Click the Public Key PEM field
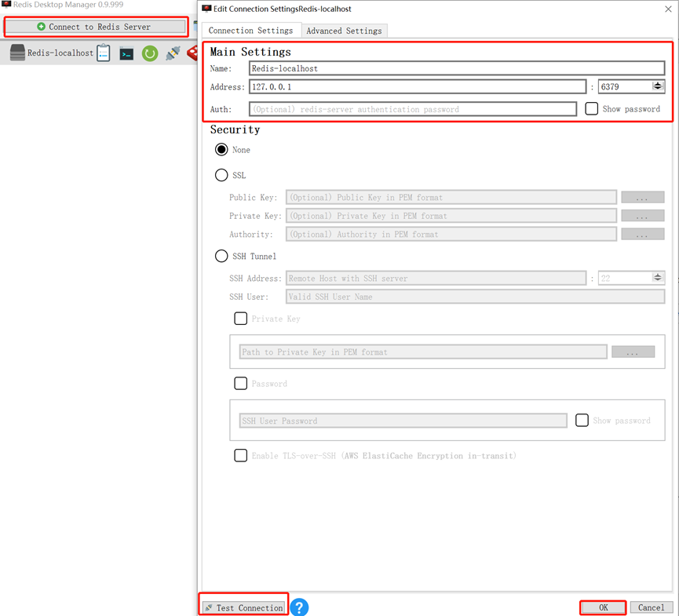 click(451, 198)
